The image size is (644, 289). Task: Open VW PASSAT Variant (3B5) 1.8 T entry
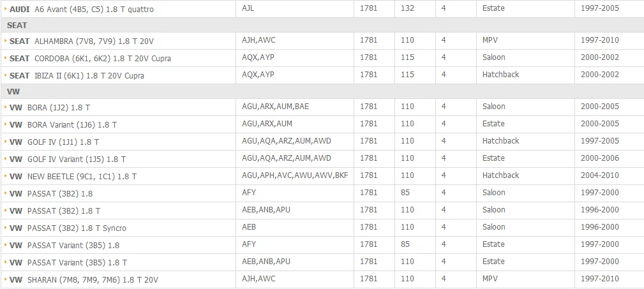point(68,263)
